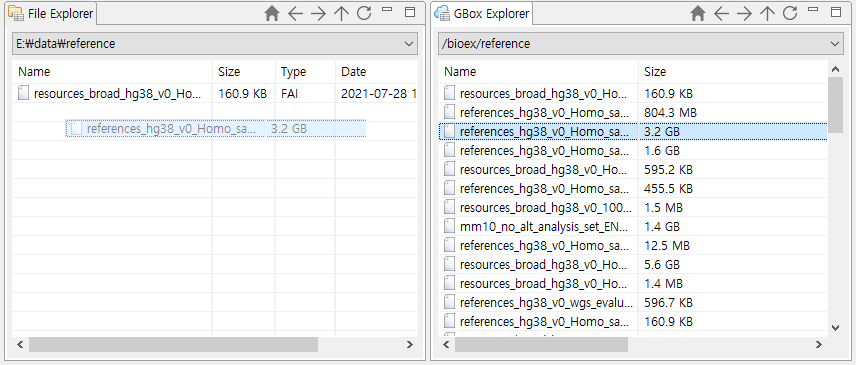856x365 pixels.
Task: Select the 595.2 KB file in GBox Explorer
Action: pyautogui.click(x=633, y=170)
